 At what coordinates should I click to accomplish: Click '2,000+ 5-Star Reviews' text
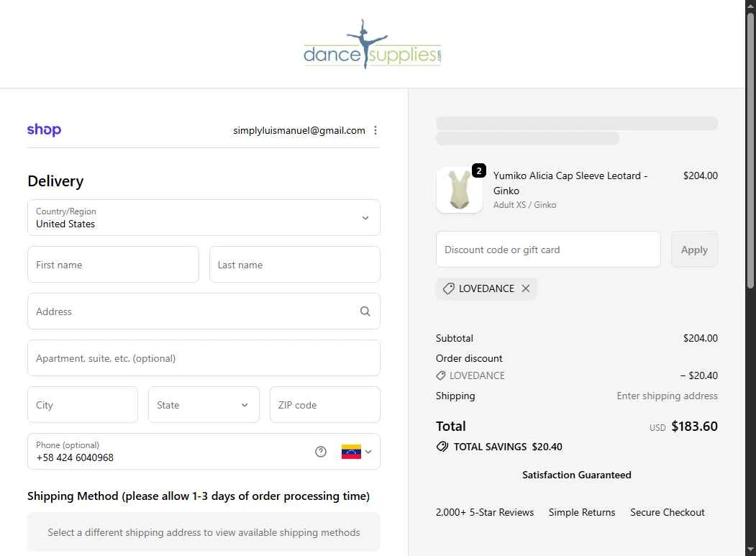click(485, 512)
